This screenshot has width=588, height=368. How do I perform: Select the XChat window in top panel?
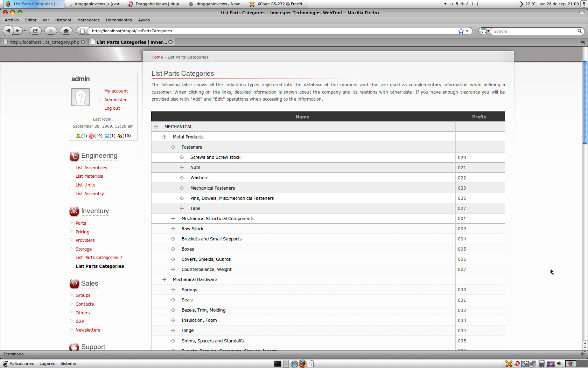click(278, 4)
